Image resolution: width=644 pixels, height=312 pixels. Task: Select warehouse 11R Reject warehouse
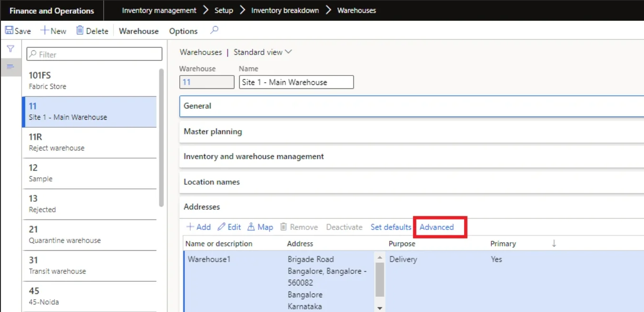coord(89,143)
